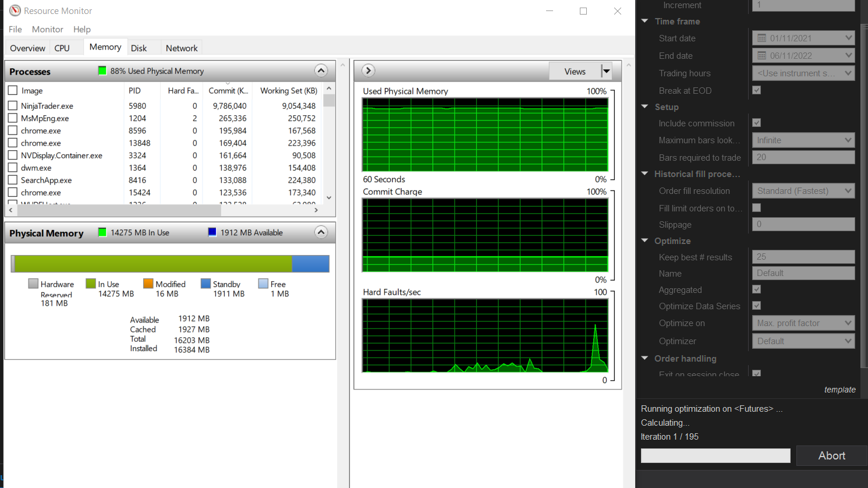Click the calendar icon in End date field
The width and height of the screenshot is (868, 488).
point(761,56)
